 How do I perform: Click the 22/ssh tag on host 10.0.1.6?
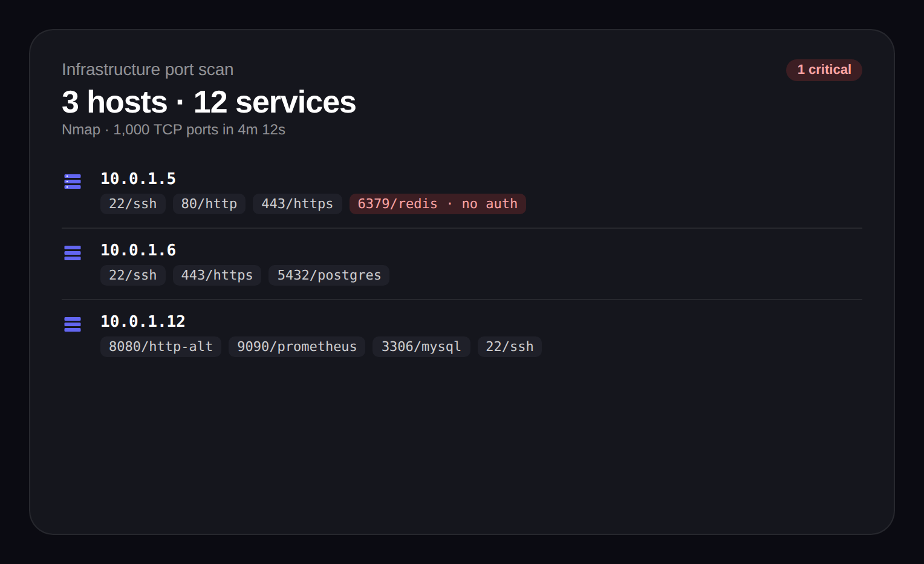(132, 275)
